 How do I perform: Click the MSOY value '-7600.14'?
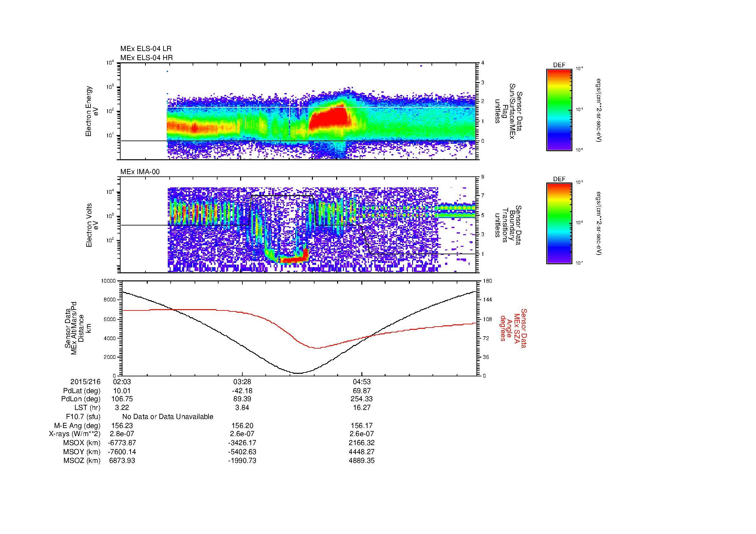[122, 452]
